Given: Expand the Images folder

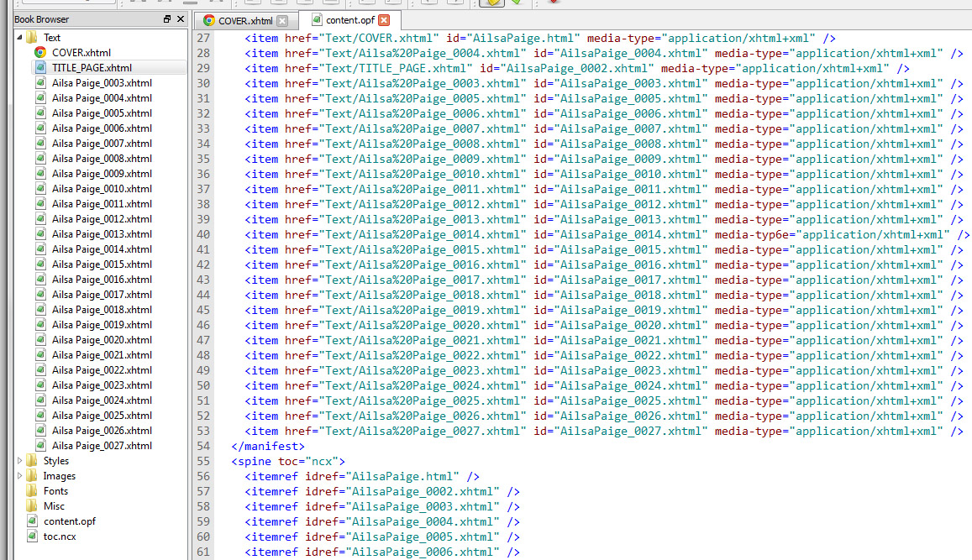Looking at the screenshot, I should click(x=19, y=476).
